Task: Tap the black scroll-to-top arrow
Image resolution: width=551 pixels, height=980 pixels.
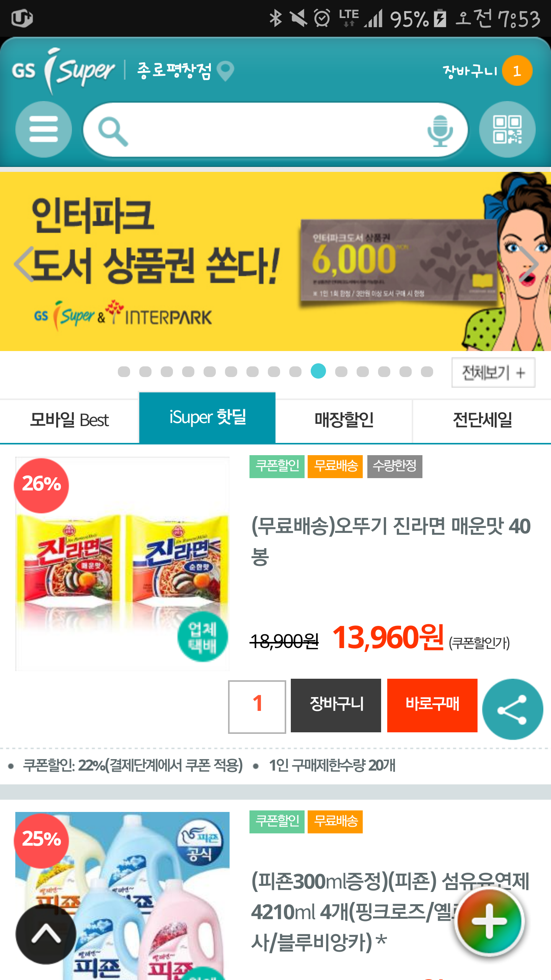Action: (x=46, y=934)
